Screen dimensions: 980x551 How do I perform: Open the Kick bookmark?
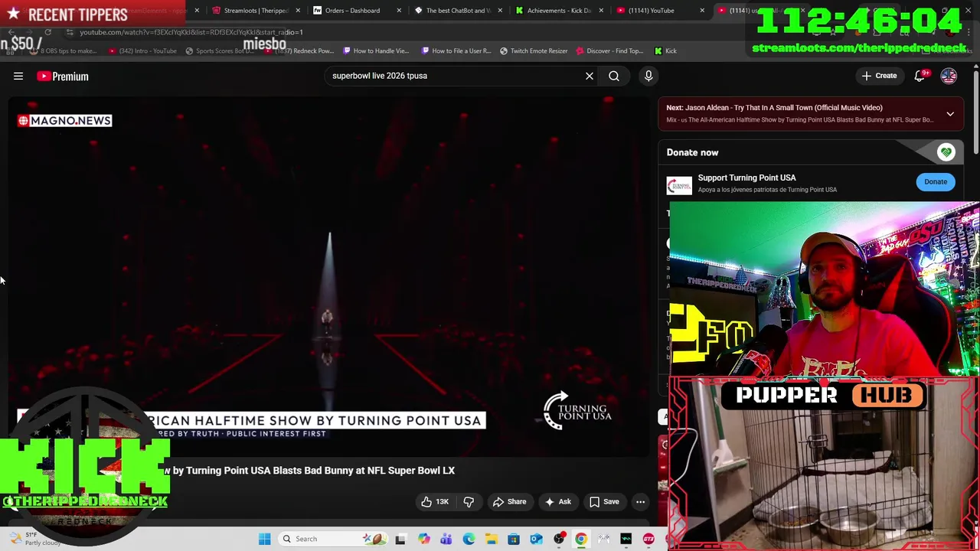click(665, 51)
